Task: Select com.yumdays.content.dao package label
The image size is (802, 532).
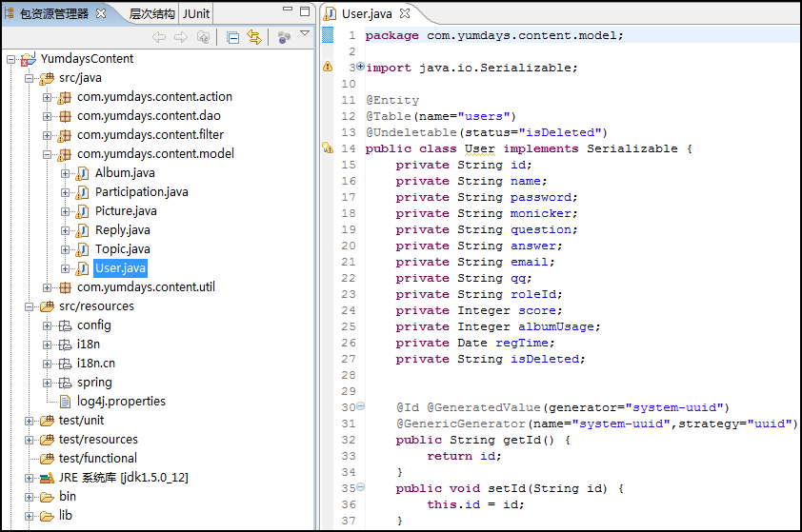Action: point(149,116)
